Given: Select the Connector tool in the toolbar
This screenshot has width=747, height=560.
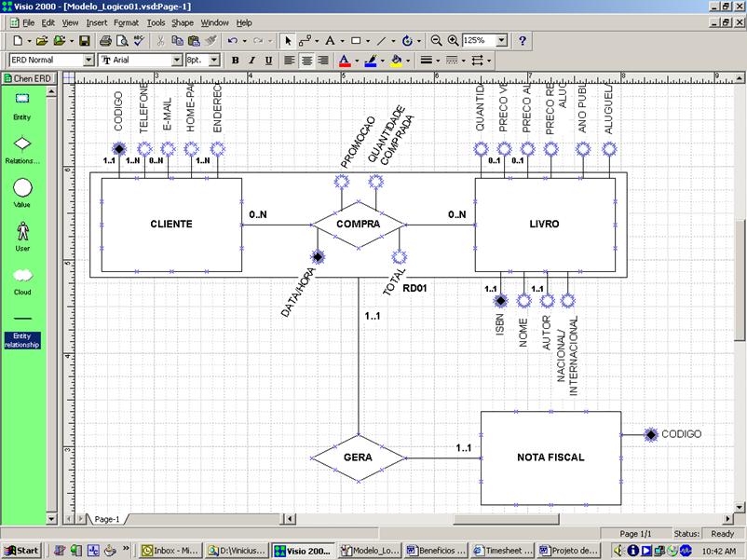Looking at the screenshot, I should pos(305,40).
